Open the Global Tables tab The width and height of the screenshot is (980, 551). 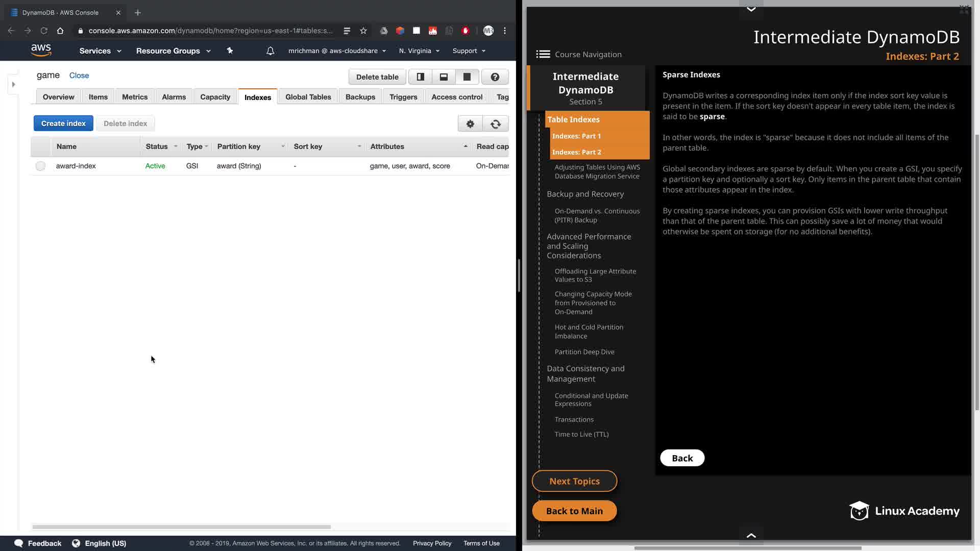coord(308,97)
